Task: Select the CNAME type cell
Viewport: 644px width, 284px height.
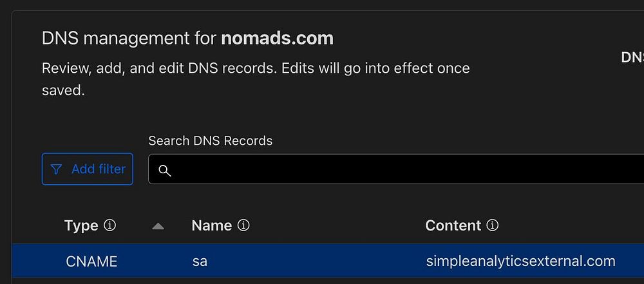Action: [91, 261]
